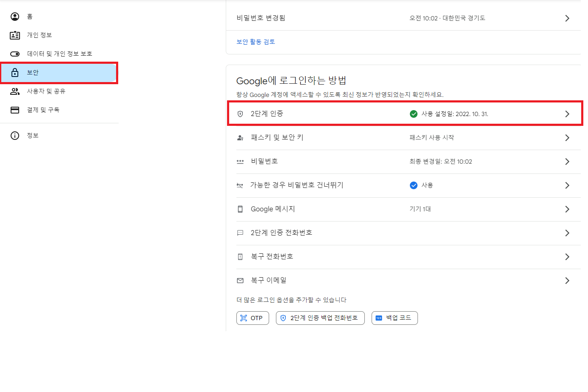Viewport: 588px width, 392px height.
Task: Open the chevron on 복구 이메일 row
Action: (567, 281)
